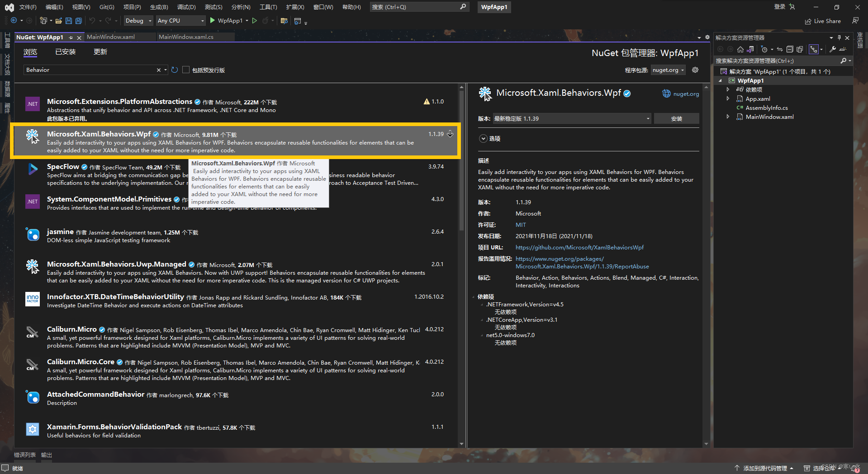Click the search box containing Behavior
868x474 pixels.
(90, 70)
